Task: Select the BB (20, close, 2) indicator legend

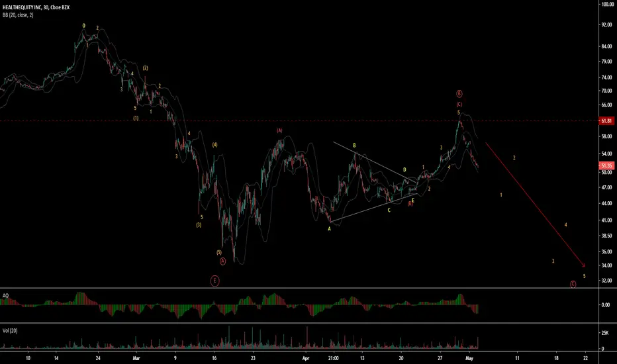Action: (x=18, y=15)
